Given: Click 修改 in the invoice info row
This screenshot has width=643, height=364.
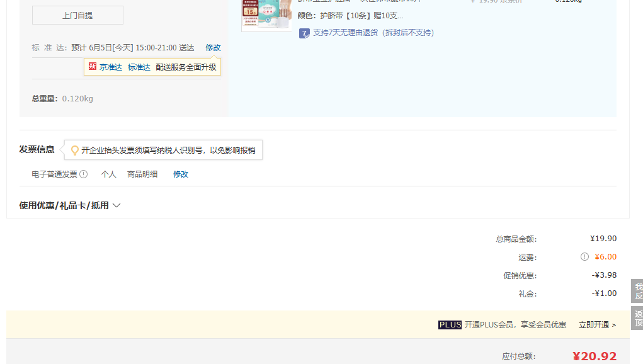Looking at the screenshot, I should (181, 174).
